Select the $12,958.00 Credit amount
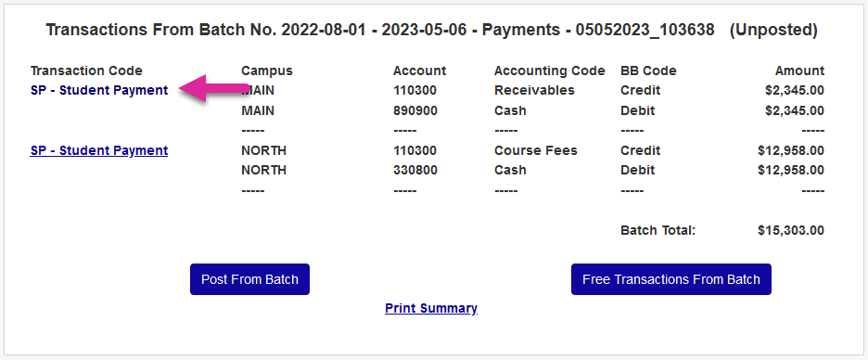This screenshot has width=868, height=360. (x=791, y=150)
